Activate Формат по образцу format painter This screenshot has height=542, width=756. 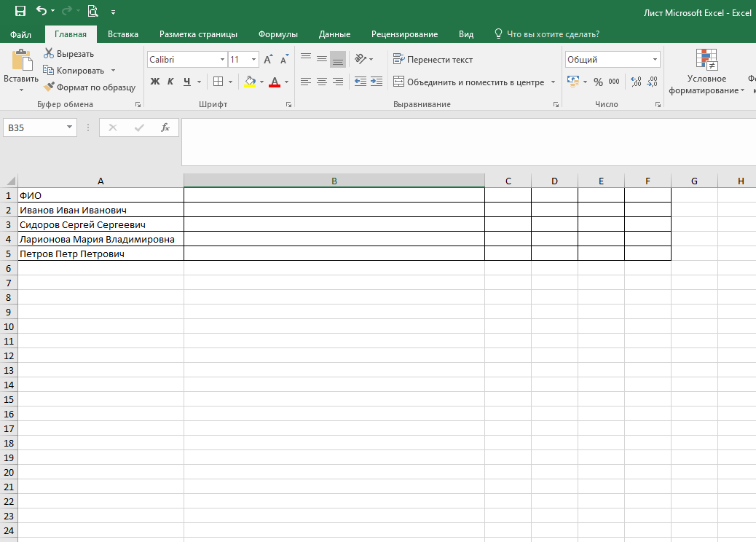point(90,87)
